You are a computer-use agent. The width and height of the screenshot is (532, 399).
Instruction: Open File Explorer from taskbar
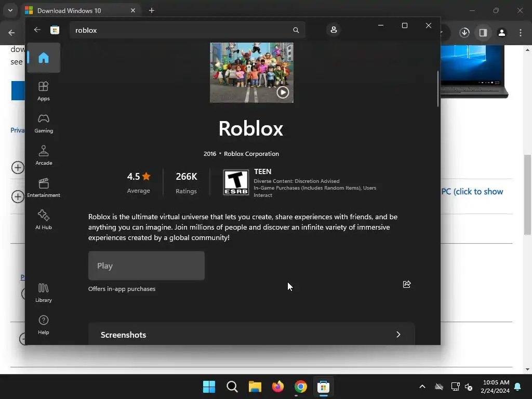pyautogui.click(x=255, y=387)
